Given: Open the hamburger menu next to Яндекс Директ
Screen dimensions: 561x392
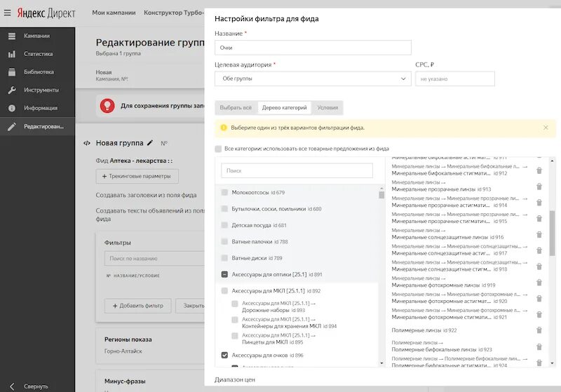Looking at the screenshot, I should [8, 12].
